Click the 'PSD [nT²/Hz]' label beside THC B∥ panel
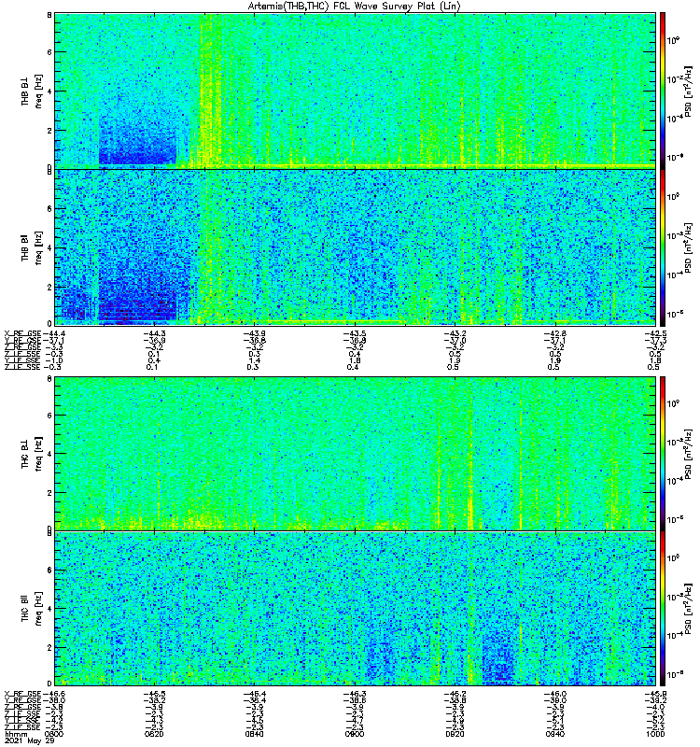Screen dimensions: 700x747 (688, 609)
